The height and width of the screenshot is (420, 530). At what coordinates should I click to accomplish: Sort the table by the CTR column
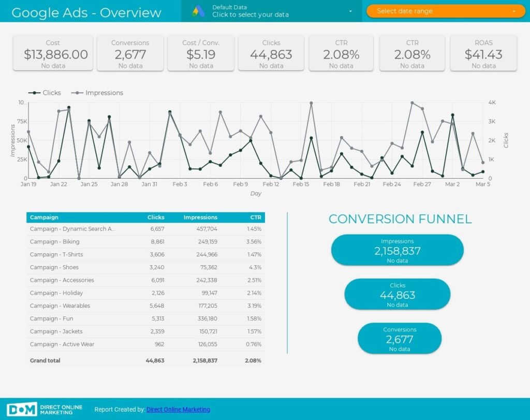click(256, 218)
